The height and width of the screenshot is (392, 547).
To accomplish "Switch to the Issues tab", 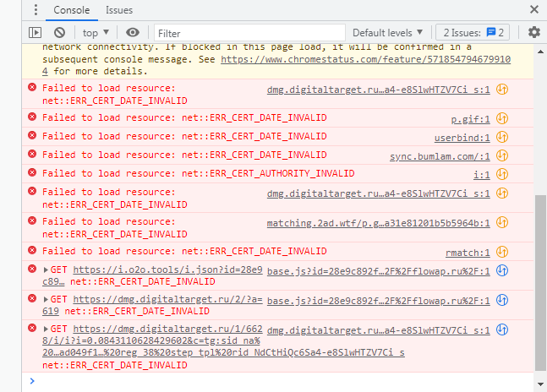I will click(x=119, y=10).
